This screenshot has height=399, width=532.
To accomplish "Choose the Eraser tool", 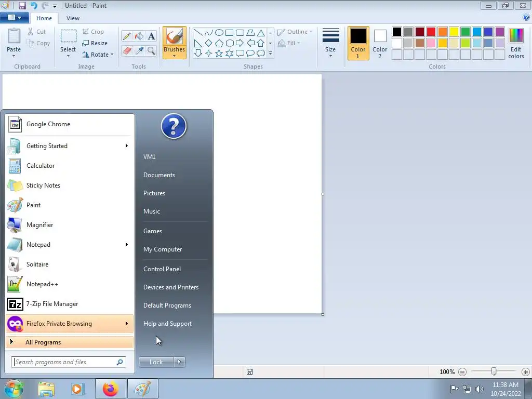I will [127, 51].
